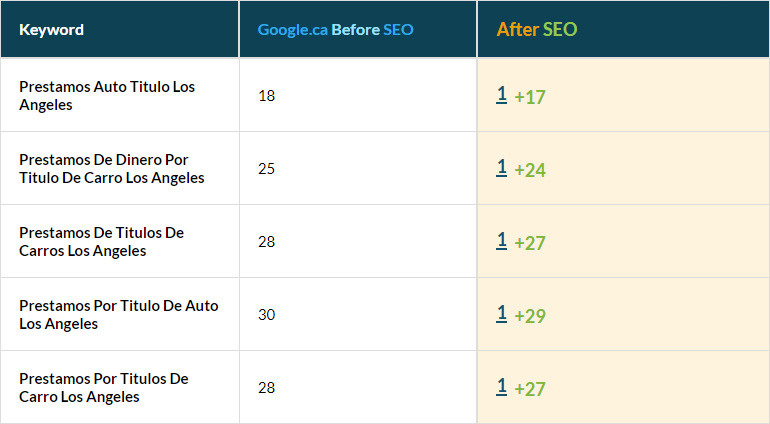Select keyword Prestamos Por Titulos De Carro

(x=103, y=388)
